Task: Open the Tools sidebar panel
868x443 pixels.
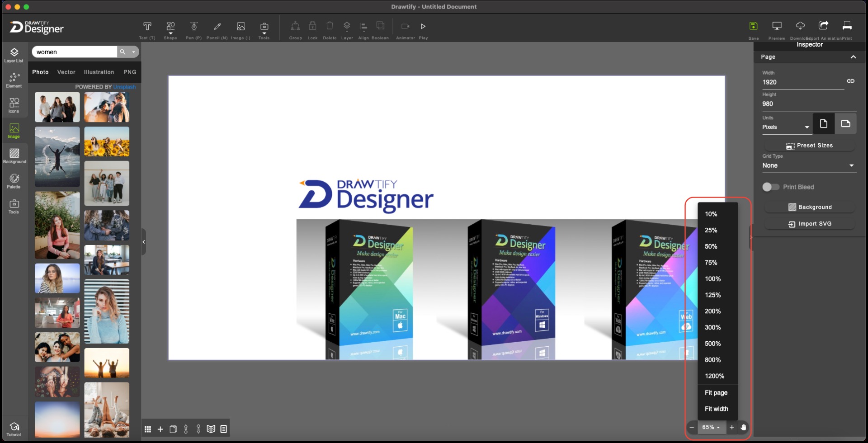Action: pos(14,207)
